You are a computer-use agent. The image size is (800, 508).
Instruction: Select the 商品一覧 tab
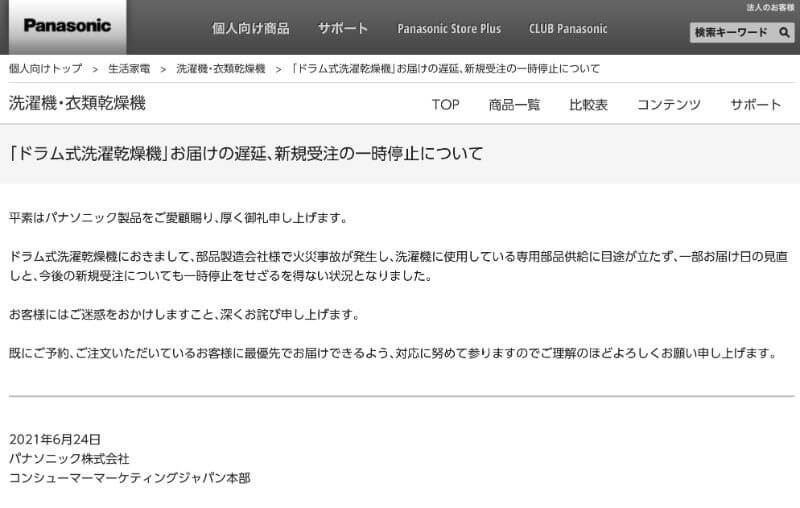[514, 105]
